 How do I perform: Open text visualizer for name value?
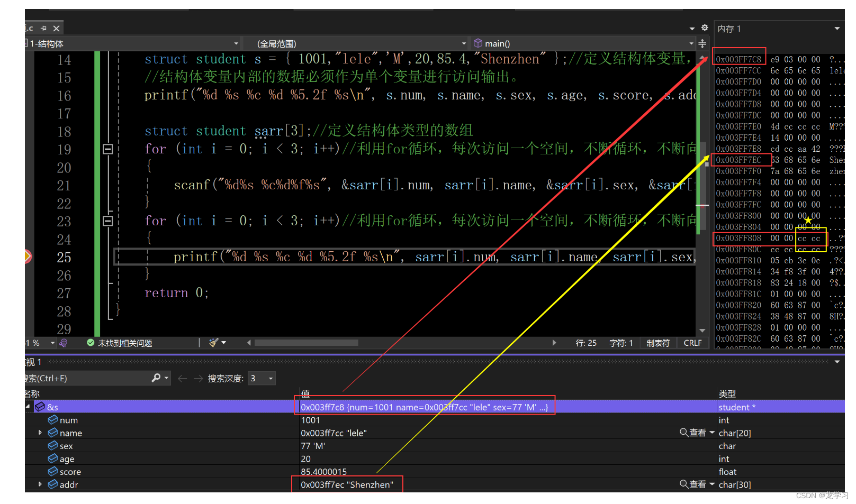tap(693, 433)
